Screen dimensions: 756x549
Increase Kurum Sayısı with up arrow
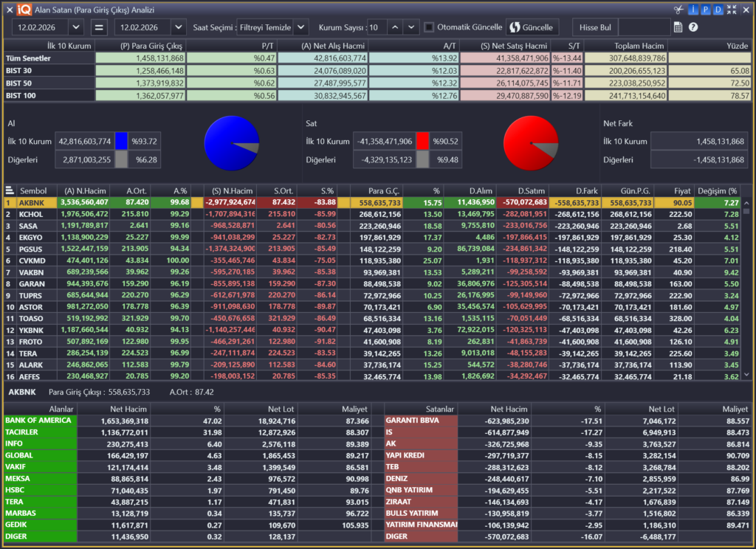tap(394, 27)
